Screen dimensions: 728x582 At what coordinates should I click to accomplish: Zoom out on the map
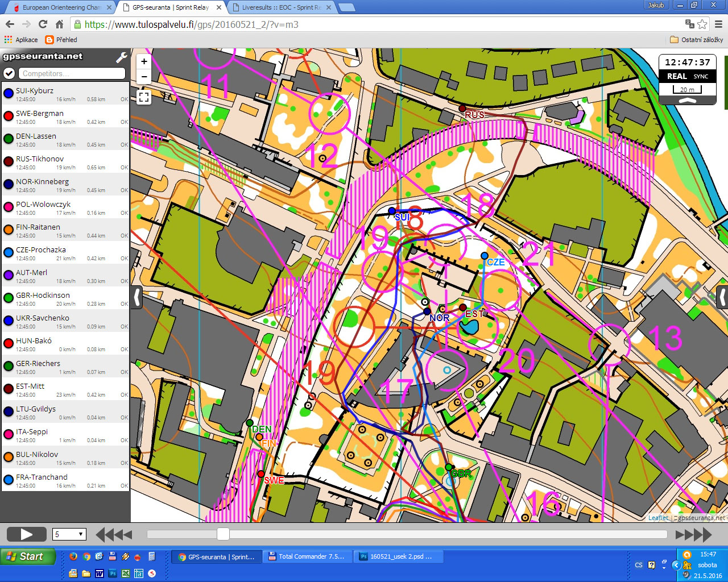coord(144,77)
